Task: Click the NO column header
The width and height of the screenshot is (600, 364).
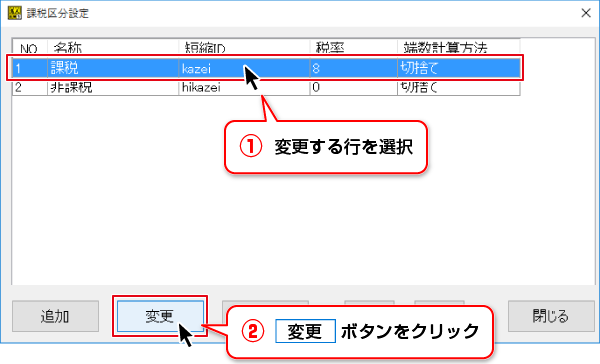Action: tap(30, 47)
